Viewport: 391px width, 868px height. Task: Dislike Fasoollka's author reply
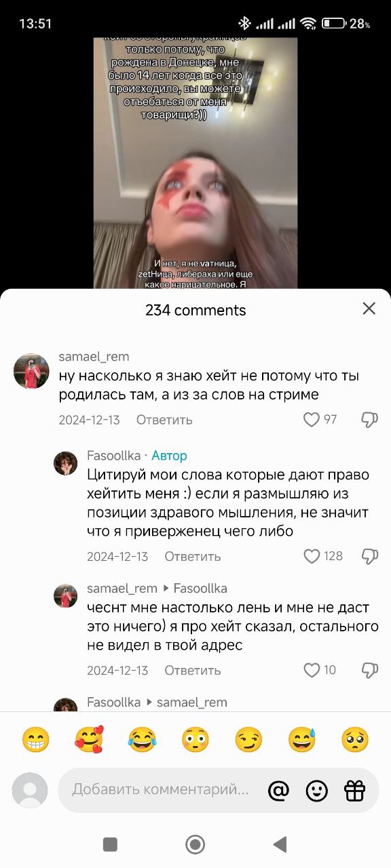[369, 557]
